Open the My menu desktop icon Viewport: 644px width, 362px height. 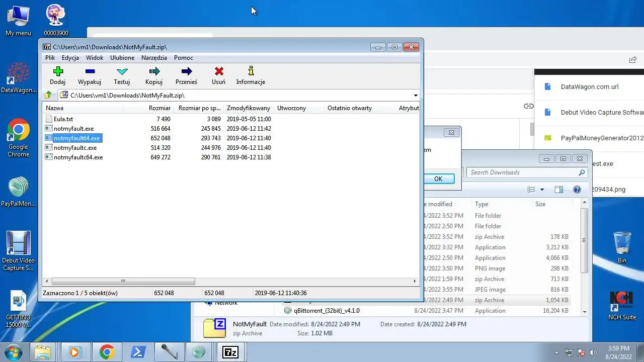click(18, 20)
